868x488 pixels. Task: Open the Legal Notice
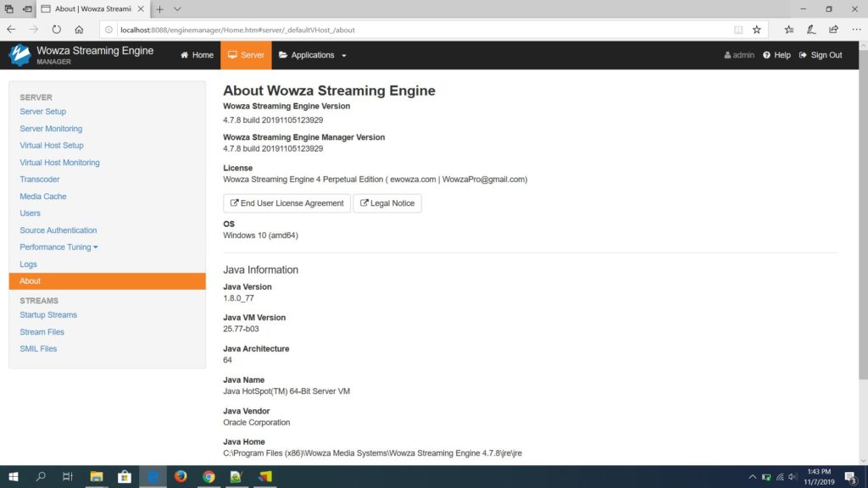(x=387, y=203)
